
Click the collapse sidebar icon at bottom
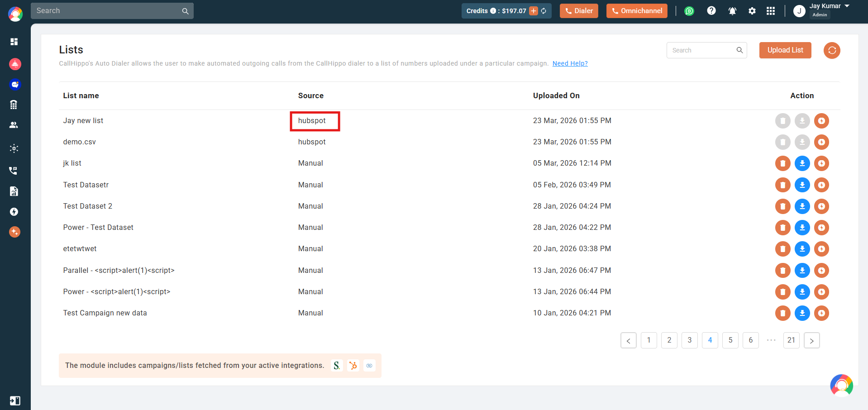(15, 400)
